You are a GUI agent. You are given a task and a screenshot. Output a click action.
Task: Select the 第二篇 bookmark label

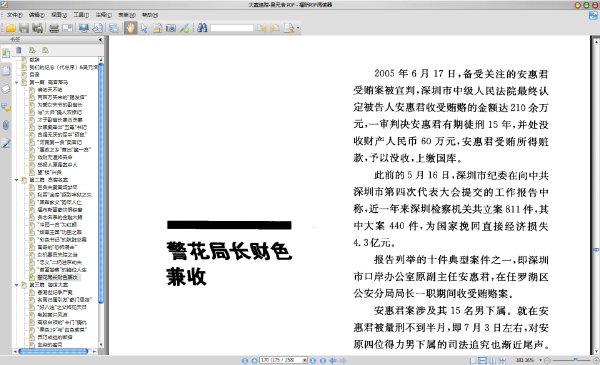tap(48, 180)
